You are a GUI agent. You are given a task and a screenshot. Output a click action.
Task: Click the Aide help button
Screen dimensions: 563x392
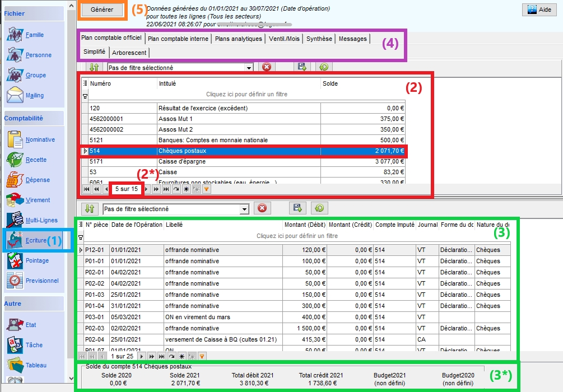point(539,10)
